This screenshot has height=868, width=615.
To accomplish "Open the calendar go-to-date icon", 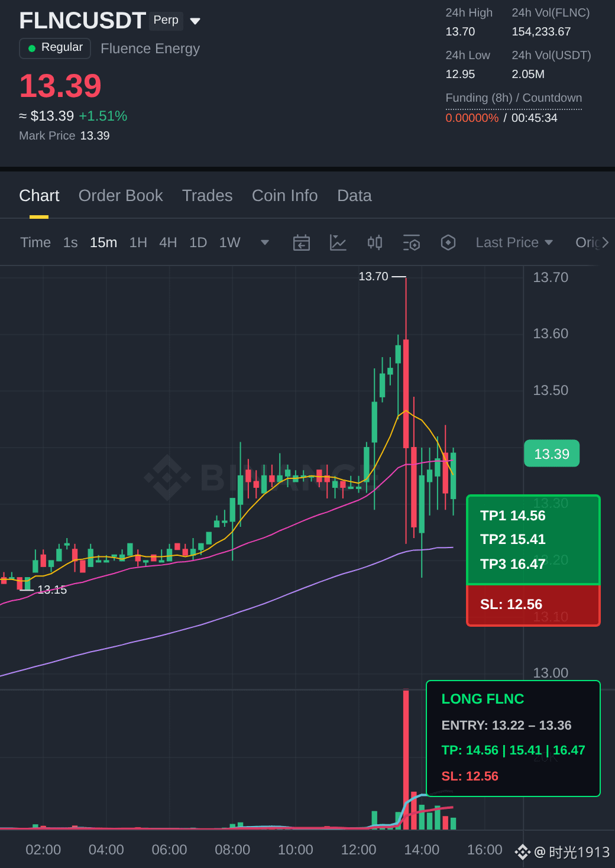I will click(x=302, y=242).
